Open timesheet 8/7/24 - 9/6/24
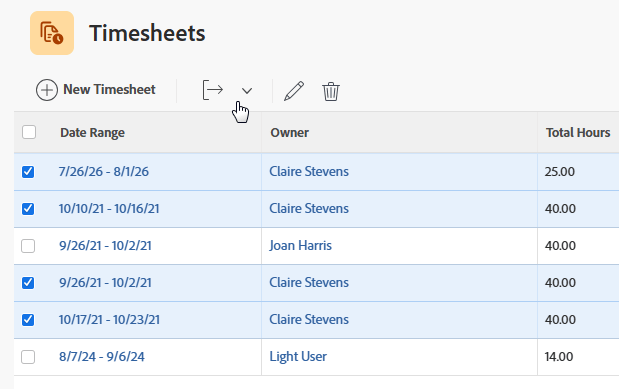Screen dimensions: 619x389 point(102,357)
